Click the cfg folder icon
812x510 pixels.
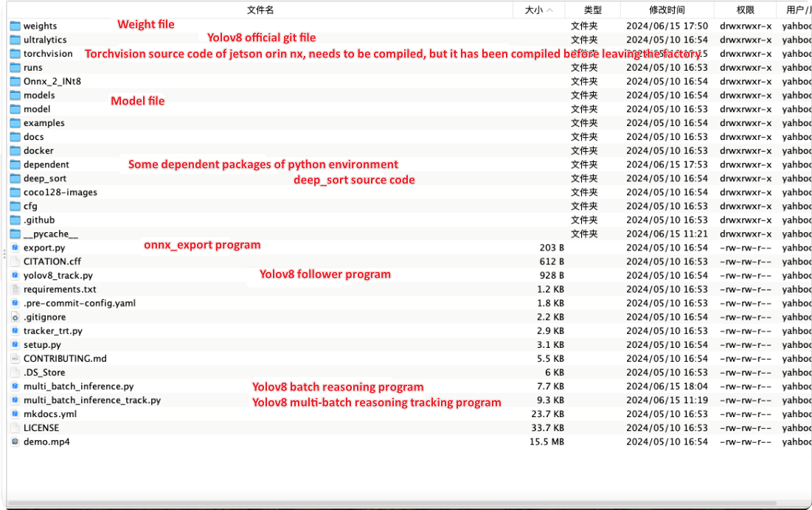point(15,206)
